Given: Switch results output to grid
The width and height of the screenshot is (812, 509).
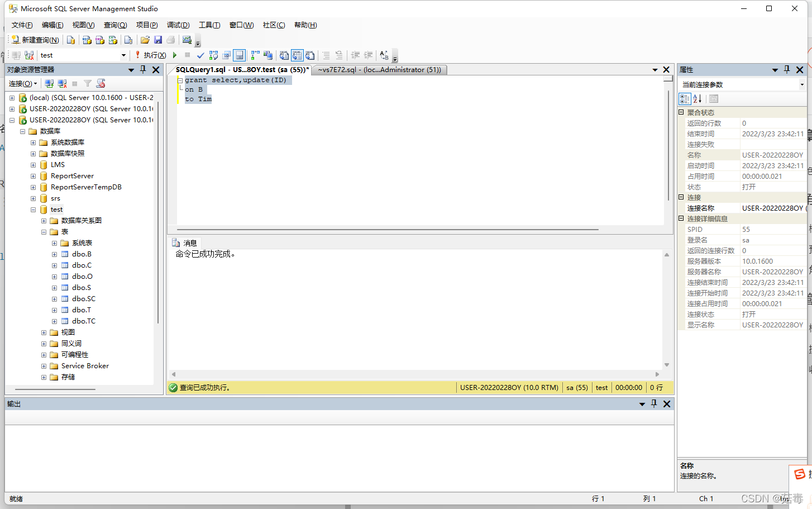Looking at the screenshot, I should tap(297, 55).
